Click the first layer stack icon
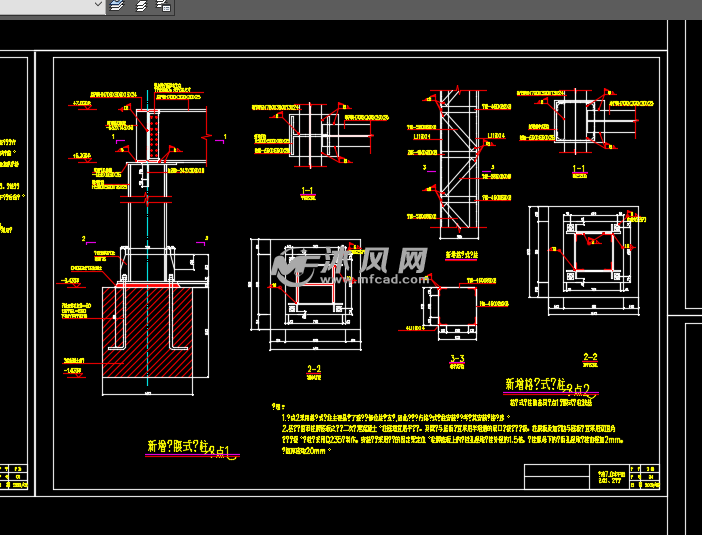This screenshot has height=535, width=702. click(118, 5)
